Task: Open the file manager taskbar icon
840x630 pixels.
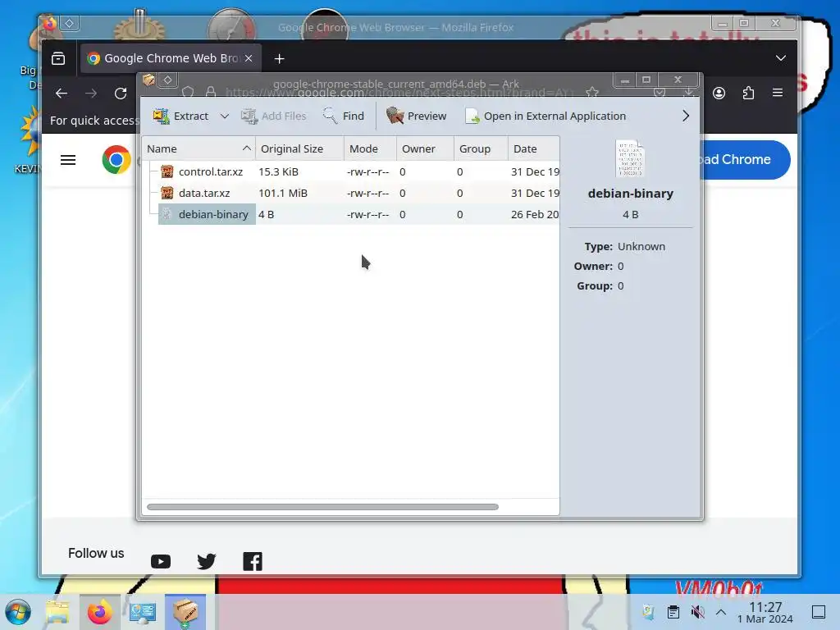Action: pyautogui.click(x=57, y=612)
